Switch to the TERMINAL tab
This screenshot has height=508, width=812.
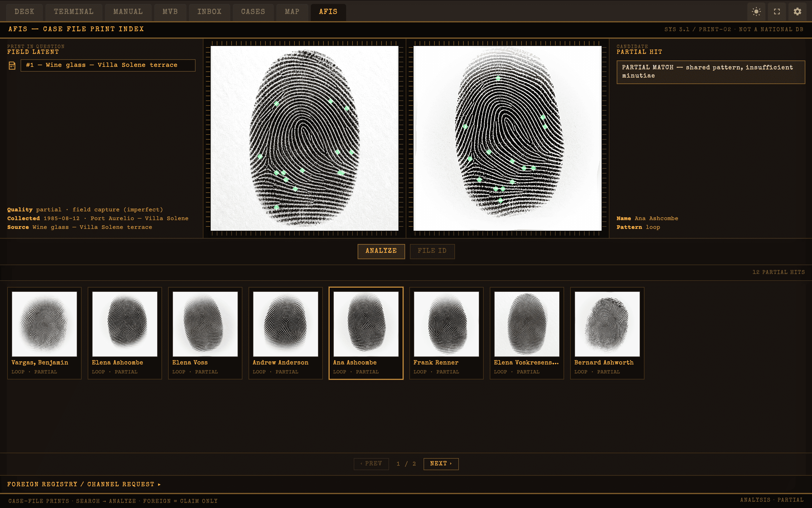point(74,12)
